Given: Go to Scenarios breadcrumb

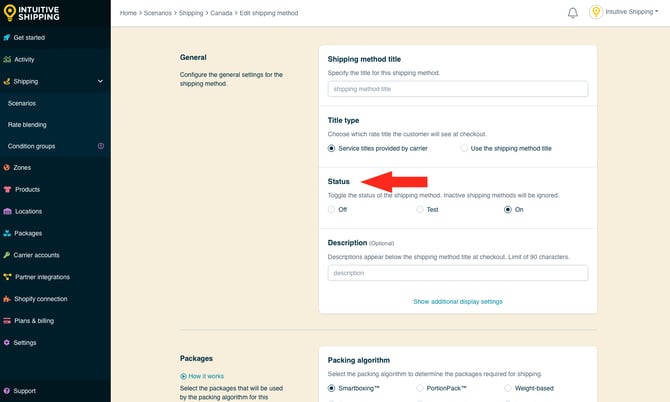Looking at the screenshot, I should [158, 13].
